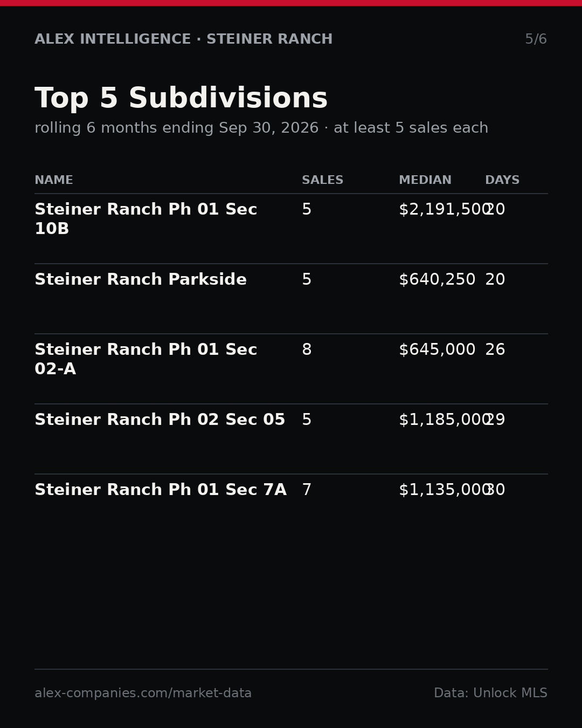Click the Data: Unlock MLS credit
The image size is (582, 728).
490,693
